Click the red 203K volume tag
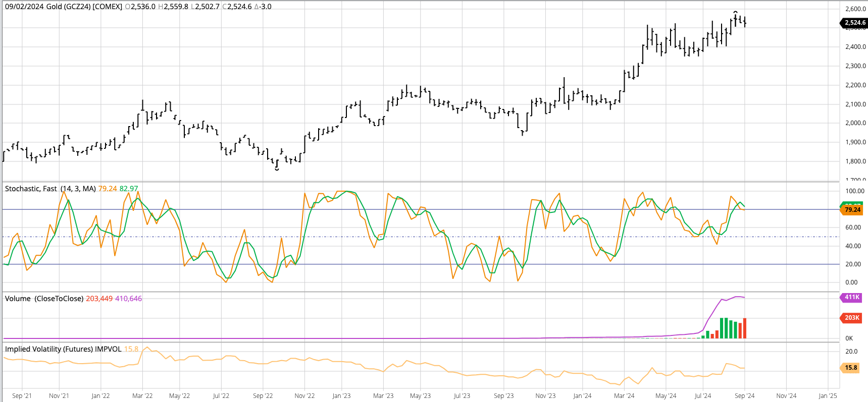 852,318
